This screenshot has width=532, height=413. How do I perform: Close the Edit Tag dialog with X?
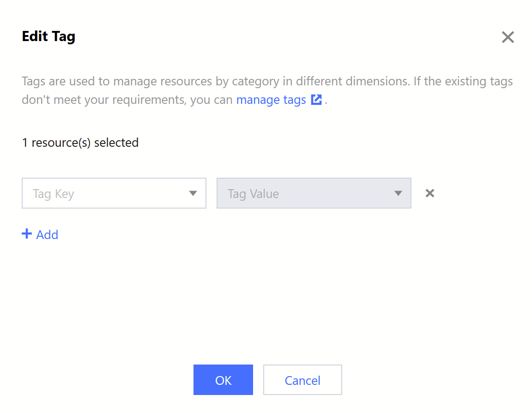coord(508,37)
